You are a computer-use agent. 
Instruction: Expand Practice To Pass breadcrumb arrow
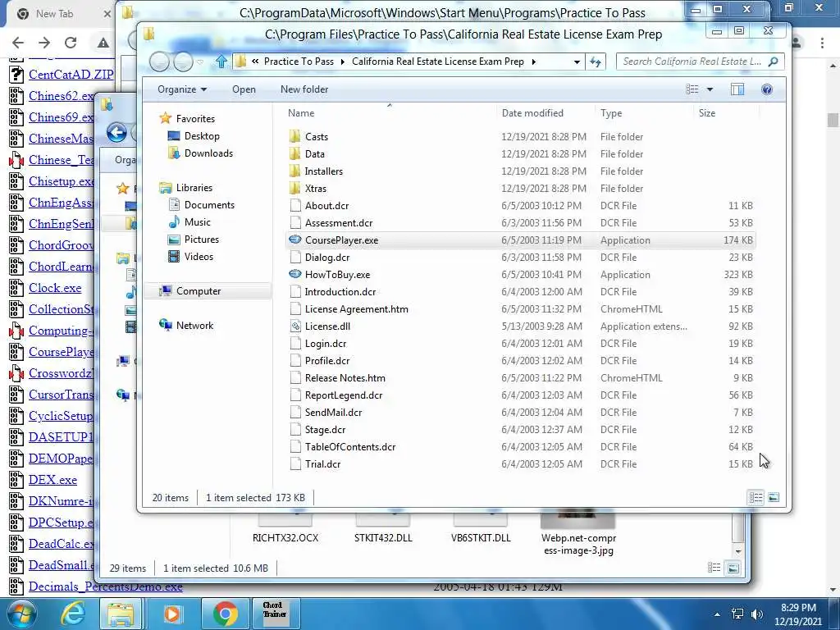343,62
